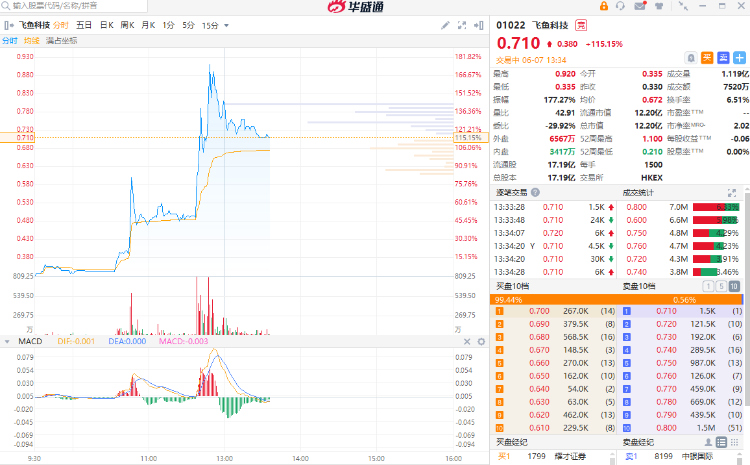This screenshot has height=465, width=750.
Task: Select ask level 5 price 0.750
Action: [x=666, y=363]
